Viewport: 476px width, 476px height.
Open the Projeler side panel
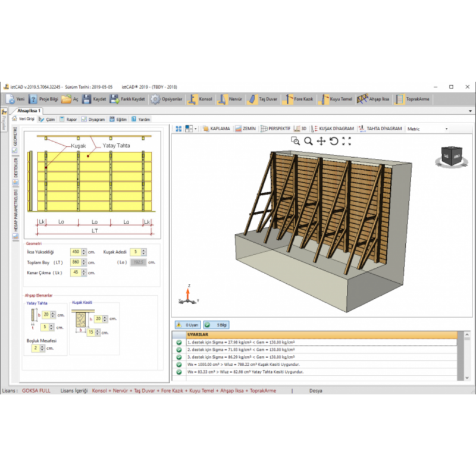tap(4, 120)
